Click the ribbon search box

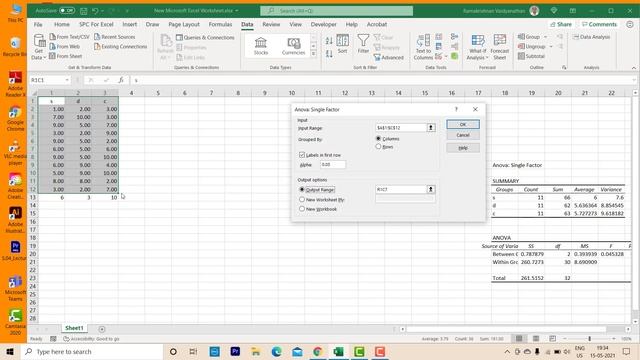pyautogui.click(x=337, y=11)
